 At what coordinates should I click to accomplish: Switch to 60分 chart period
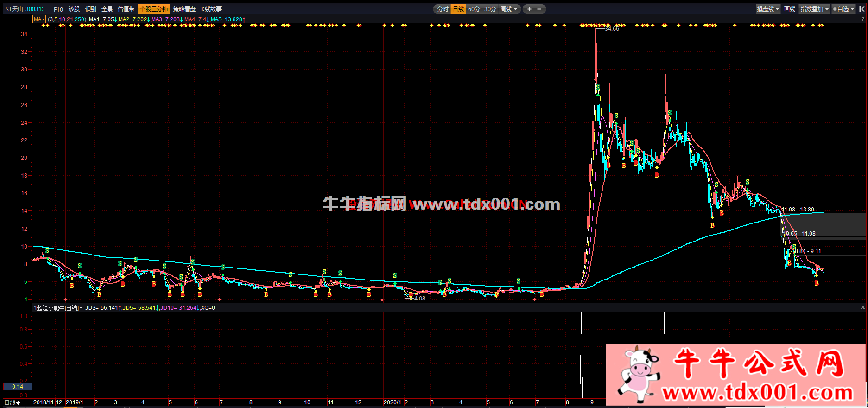474,9
